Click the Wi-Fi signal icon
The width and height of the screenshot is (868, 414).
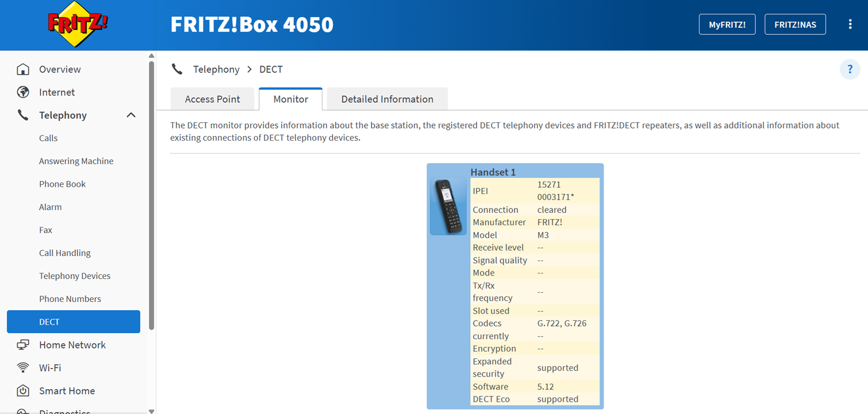pyautogui.click(x=23, y=368)
